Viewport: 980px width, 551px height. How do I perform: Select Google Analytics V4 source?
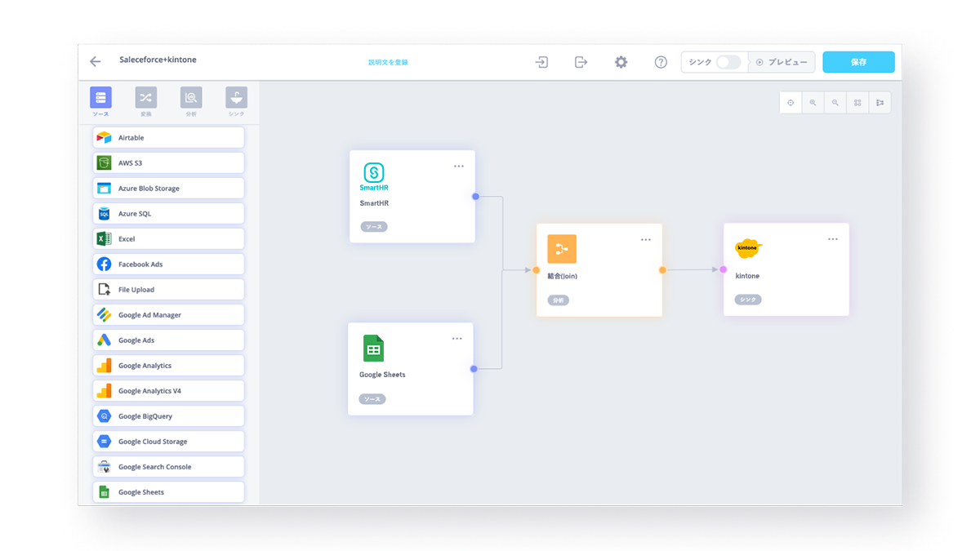point(168,390)
